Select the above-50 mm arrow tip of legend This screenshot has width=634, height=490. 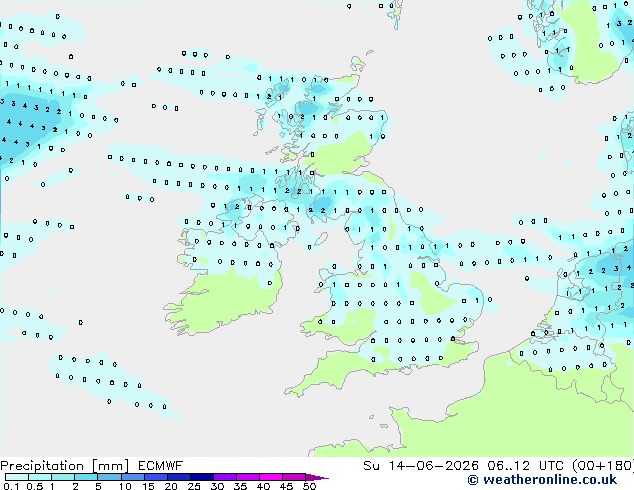(317, 477)
